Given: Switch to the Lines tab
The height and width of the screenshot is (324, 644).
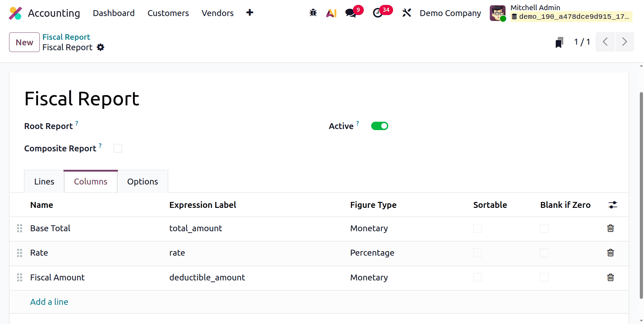Looking at the screenshot, I should [44, 181].
